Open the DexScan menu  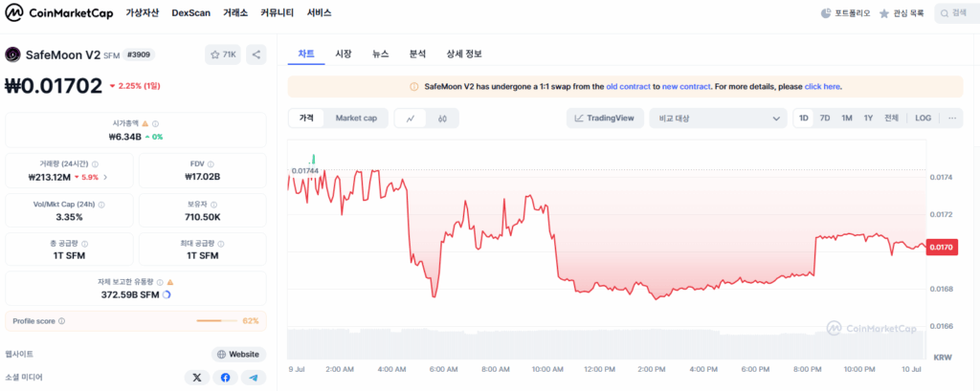(x=190, y=13)
